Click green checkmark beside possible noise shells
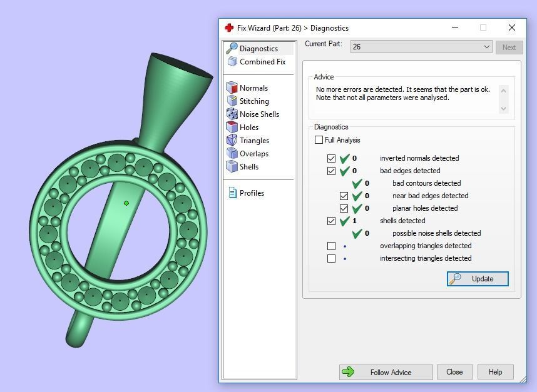The image size is (537, 392). tap(357, 233)
